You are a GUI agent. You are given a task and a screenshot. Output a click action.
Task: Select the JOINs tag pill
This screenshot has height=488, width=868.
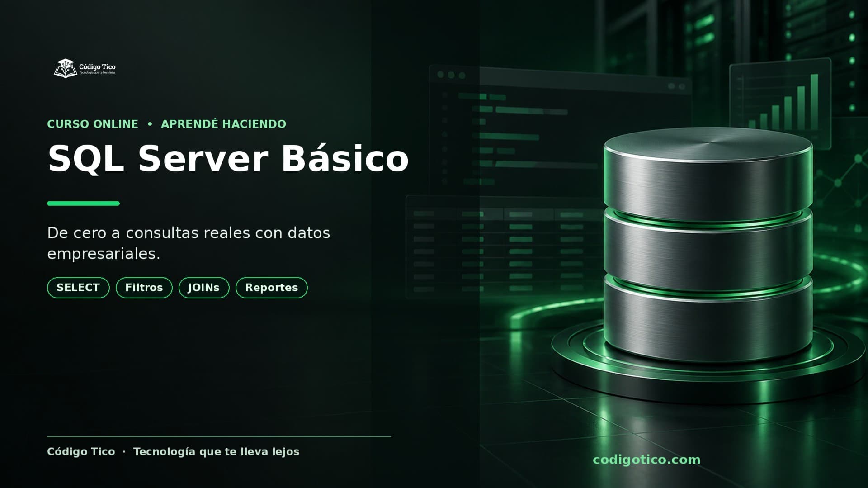(x=204, y=288)
